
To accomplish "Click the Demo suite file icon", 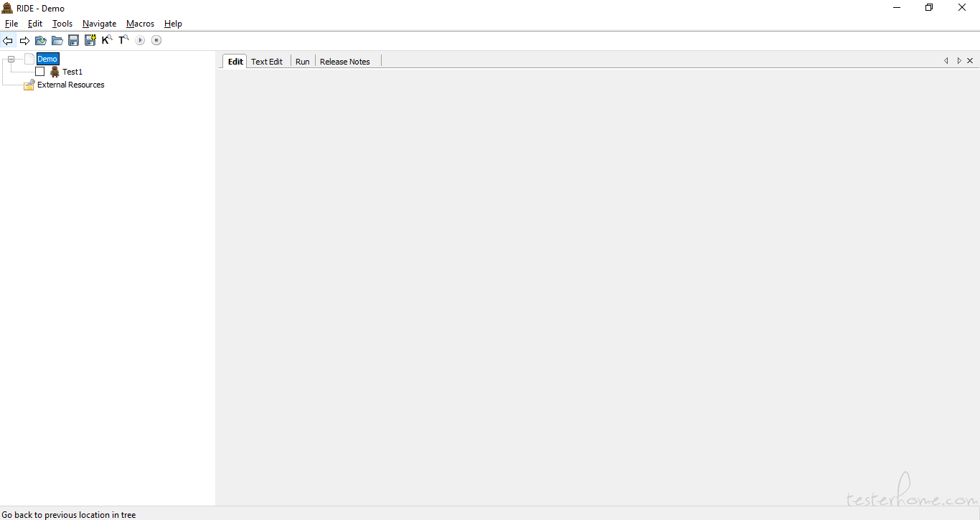I will point(29,59).
